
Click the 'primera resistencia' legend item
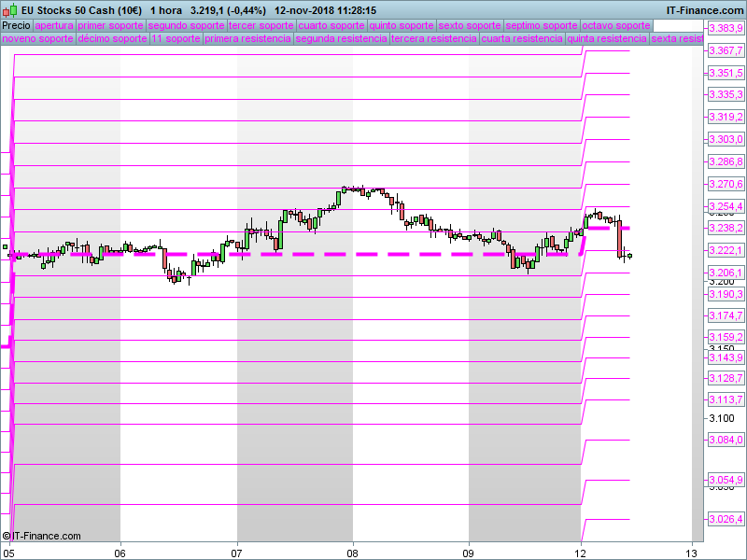pos(247,39)
